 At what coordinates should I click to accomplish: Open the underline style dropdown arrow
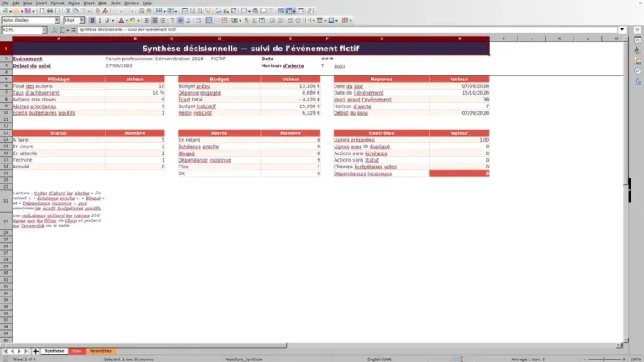[112, 20]
